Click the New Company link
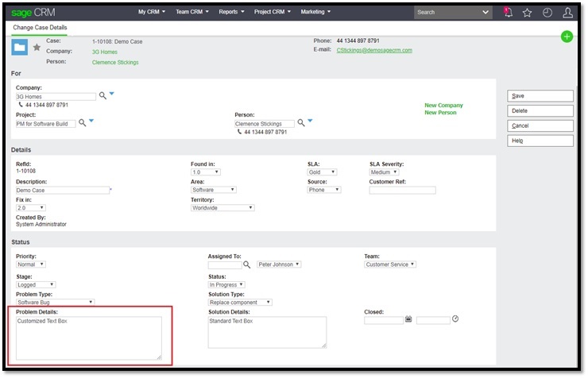 443,105
